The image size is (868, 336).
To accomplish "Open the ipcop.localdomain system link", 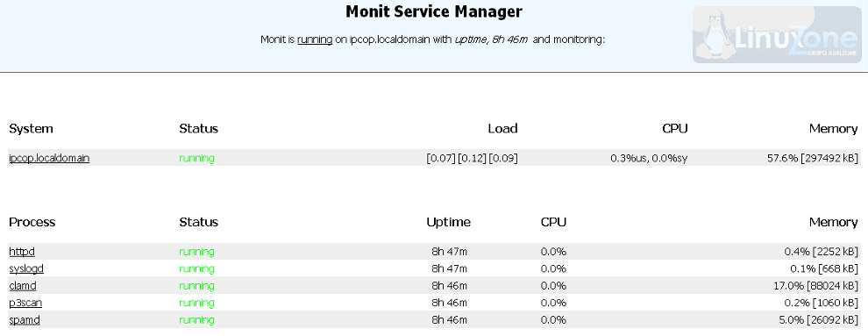I will click(49, 158).
